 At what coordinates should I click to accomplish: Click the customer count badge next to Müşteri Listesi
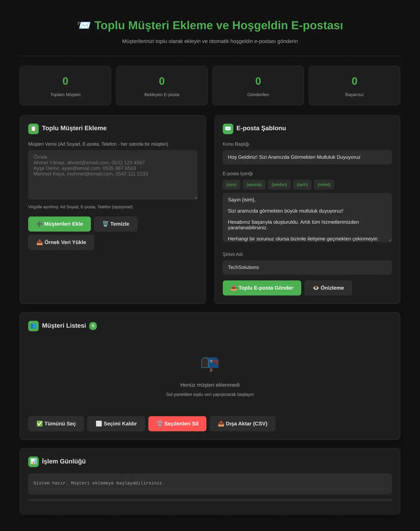[93, 326]
